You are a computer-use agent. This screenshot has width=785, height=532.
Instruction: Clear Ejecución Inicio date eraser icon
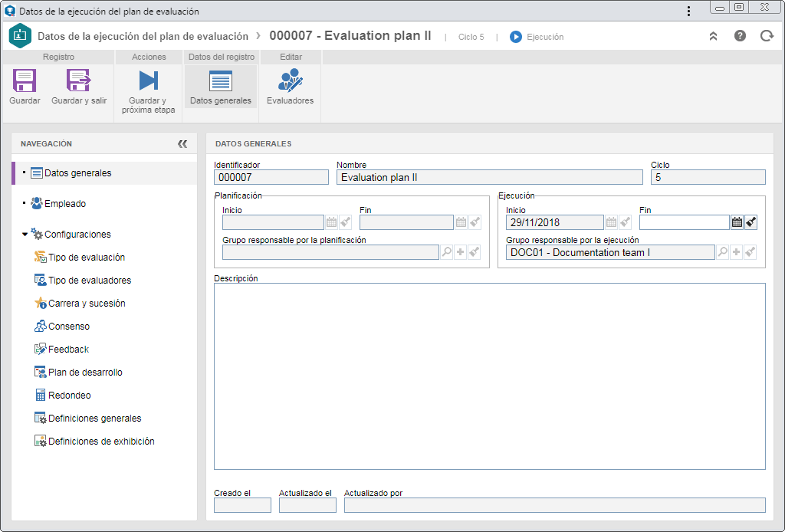pyautogui.click(x=626, y=222)
